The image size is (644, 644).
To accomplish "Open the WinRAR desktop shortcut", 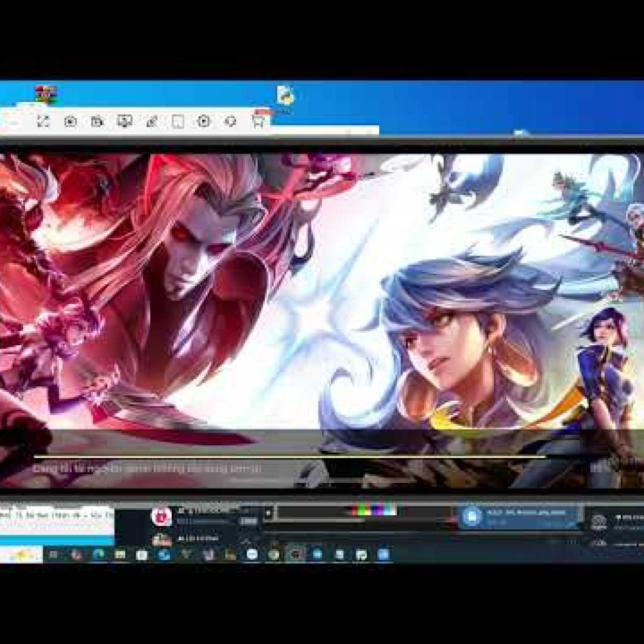I will 46,94.
